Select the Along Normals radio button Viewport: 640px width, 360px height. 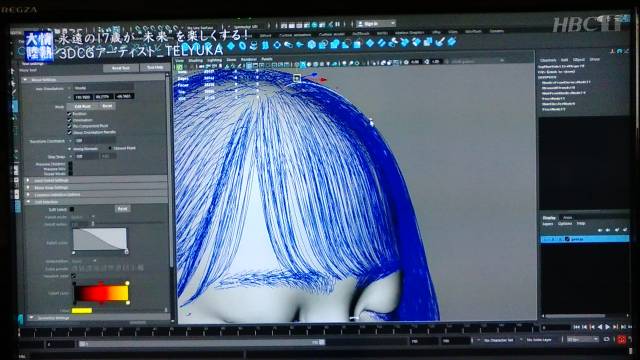click(70, 149)
